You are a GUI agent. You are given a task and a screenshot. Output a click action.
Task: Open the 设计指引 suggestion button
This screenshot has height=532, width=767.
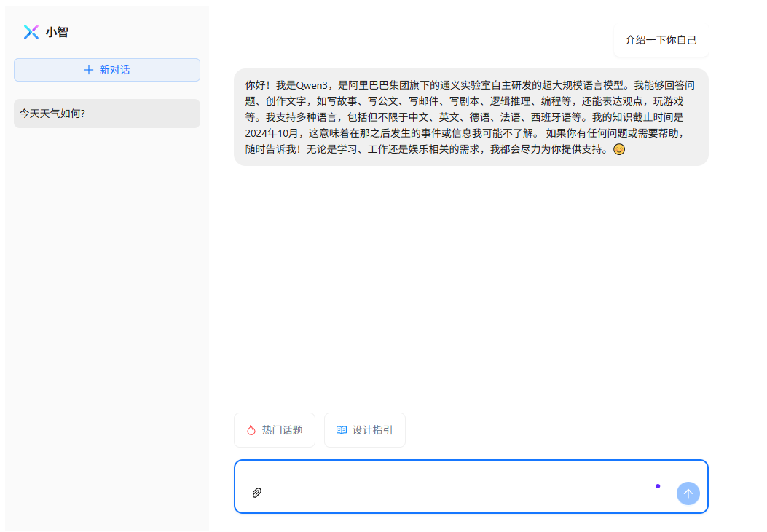point(364,430)
